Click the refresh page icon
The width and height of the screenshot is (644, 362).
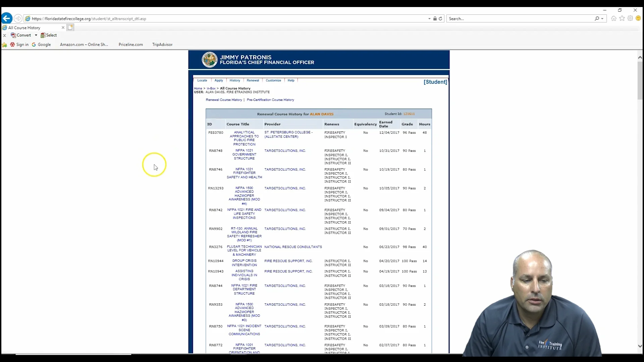[440, 18]
